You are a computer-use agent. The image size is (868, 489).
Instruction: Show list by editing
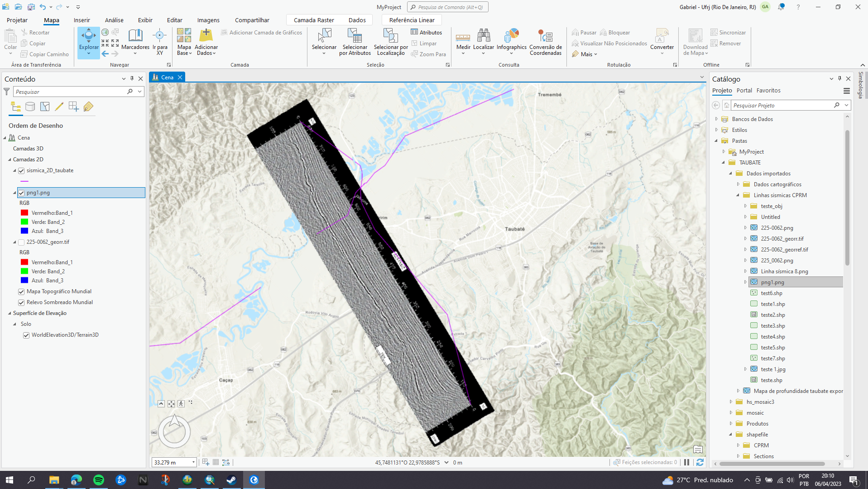tap(59, 107)
